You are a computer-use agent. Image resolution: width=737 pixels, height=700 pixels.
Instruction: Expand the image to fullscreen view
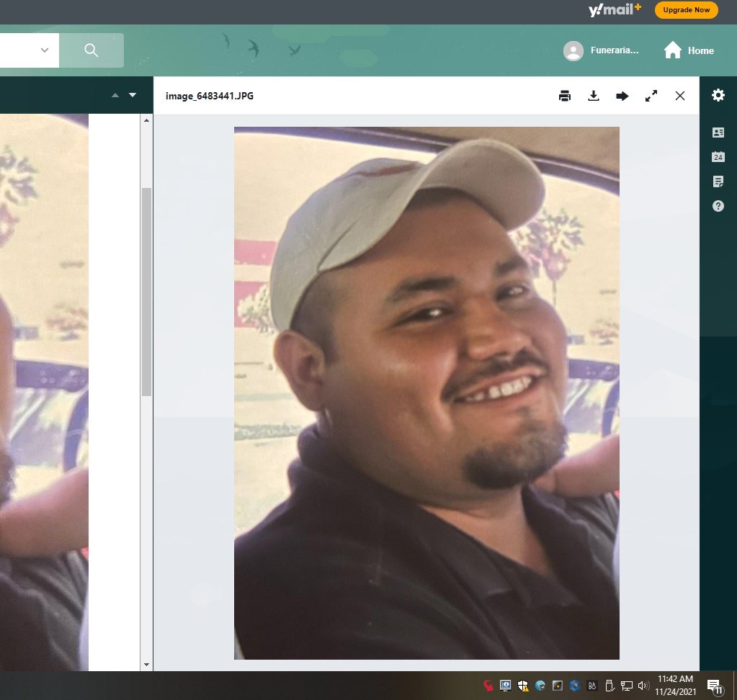(651, 95)
